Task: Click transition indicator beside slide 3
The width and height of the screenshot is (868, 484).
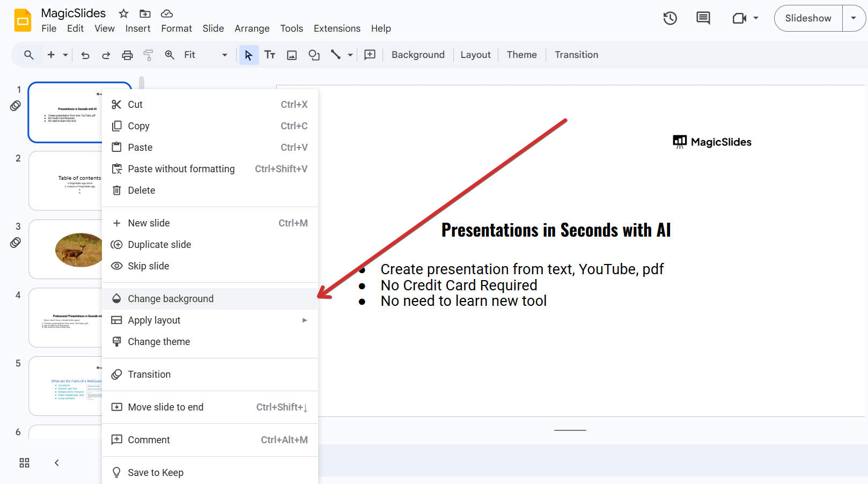Action: point(16,243)
